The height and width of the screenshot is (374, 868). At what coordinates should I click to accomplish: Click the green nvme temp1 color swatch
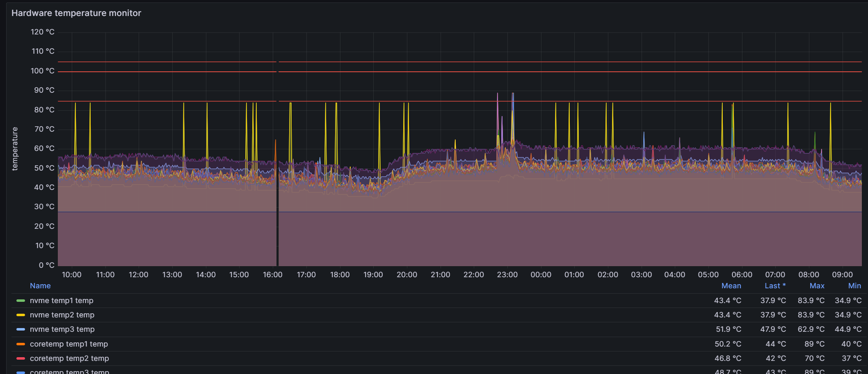(x=21, y=301)
